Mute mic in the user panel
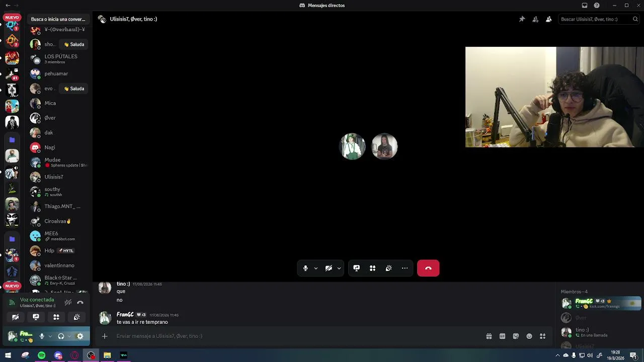The height and width of the screenshot is (362, 644). click(42, 336)
